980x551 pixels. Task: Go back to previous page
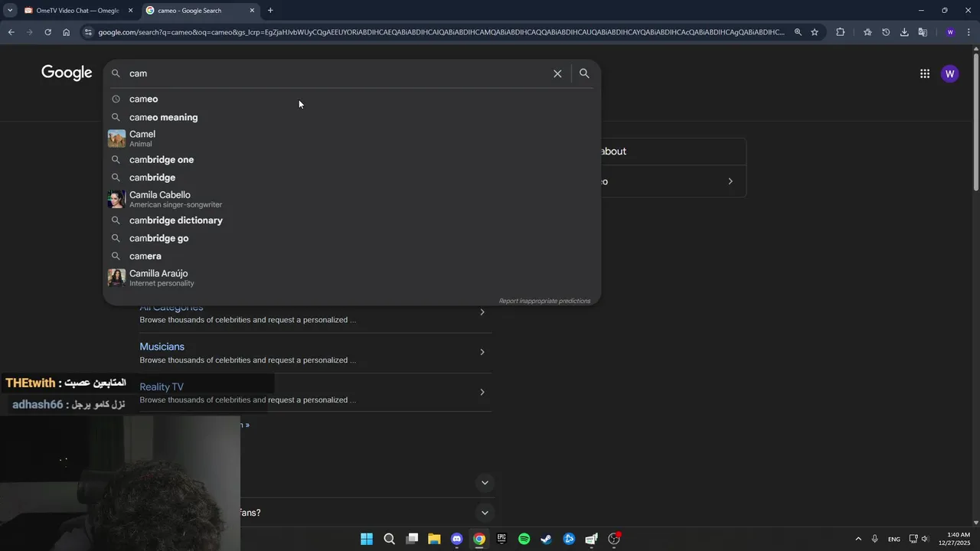coord(11,32)
